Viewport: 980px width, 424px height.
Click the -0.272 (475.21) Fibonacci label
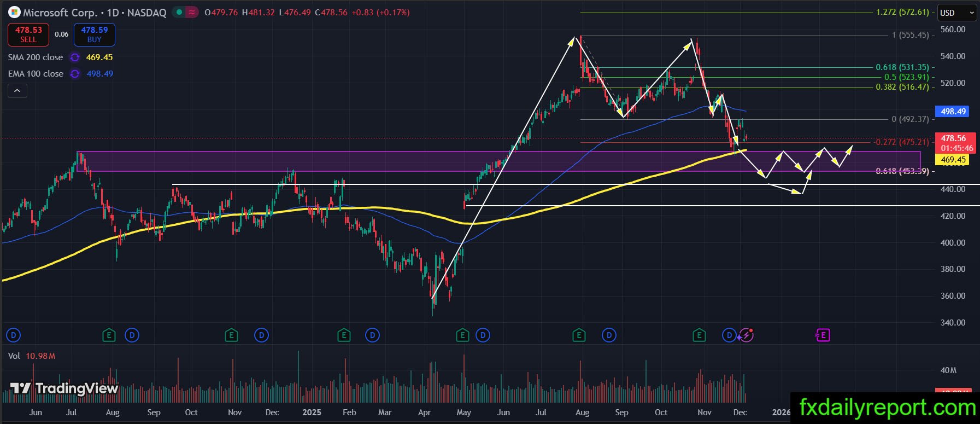click(901, 142)
